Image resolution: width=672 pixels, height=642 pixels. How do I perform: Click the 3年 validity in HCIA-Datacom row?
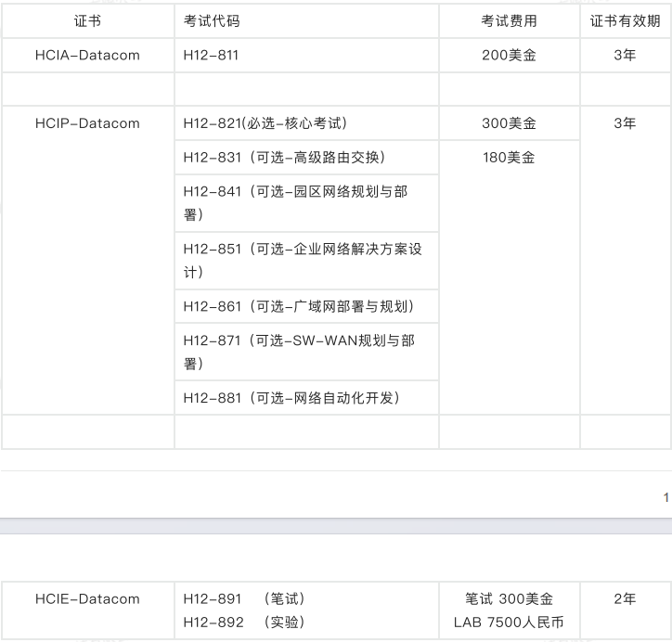pos(625,56)
